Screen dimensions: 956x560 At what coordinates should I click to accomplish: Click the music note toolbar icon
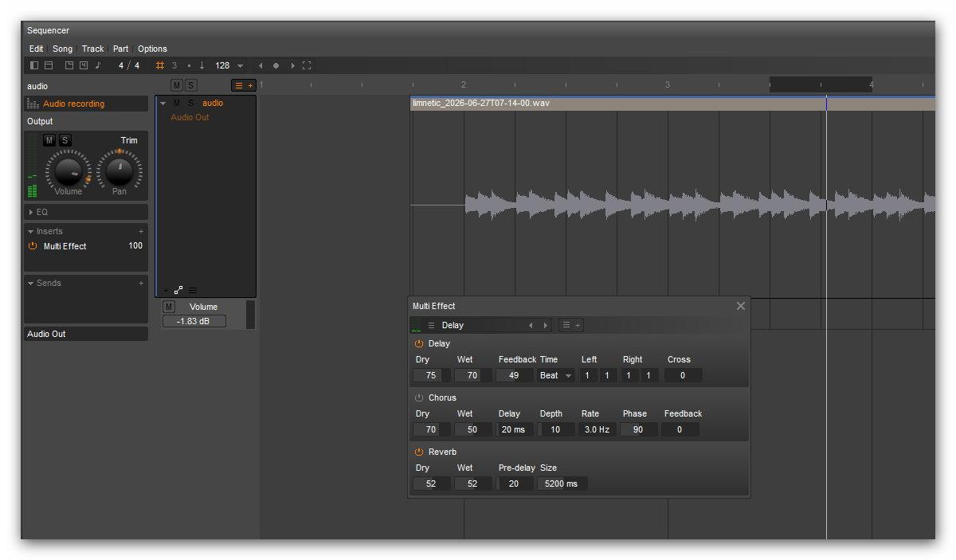(x=98, y=65)
